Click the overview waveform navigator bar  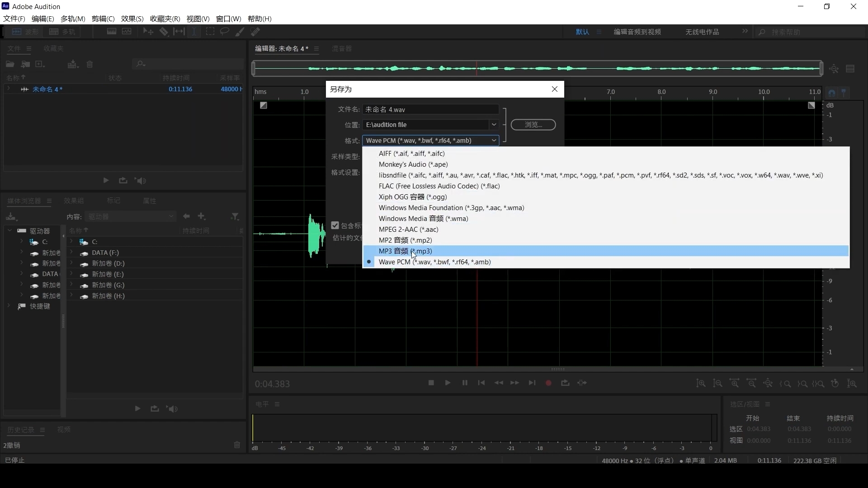[x=537, y=69]
